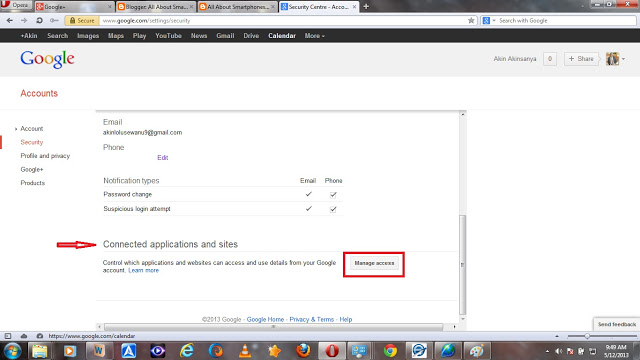Open Google Home footer link
640x360 pixels.
coord(265,319)
